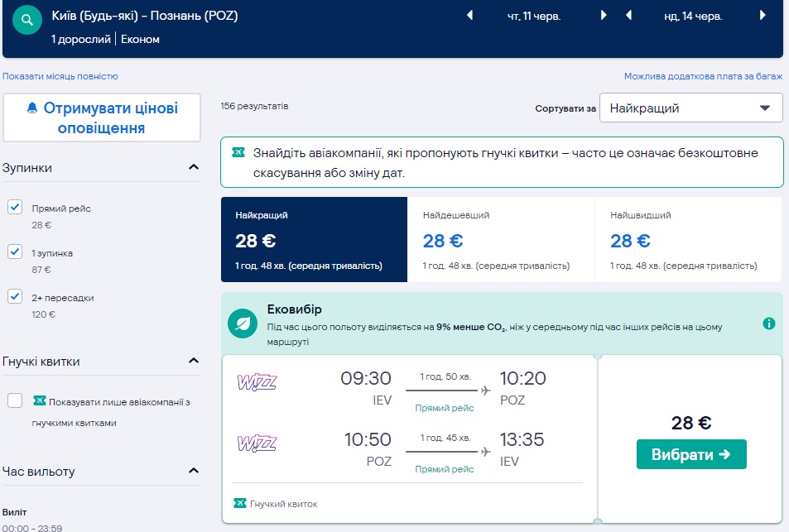Toggle the 1 зупинка checkbox
The image size is (789, 532).
(x=15, y=252)
